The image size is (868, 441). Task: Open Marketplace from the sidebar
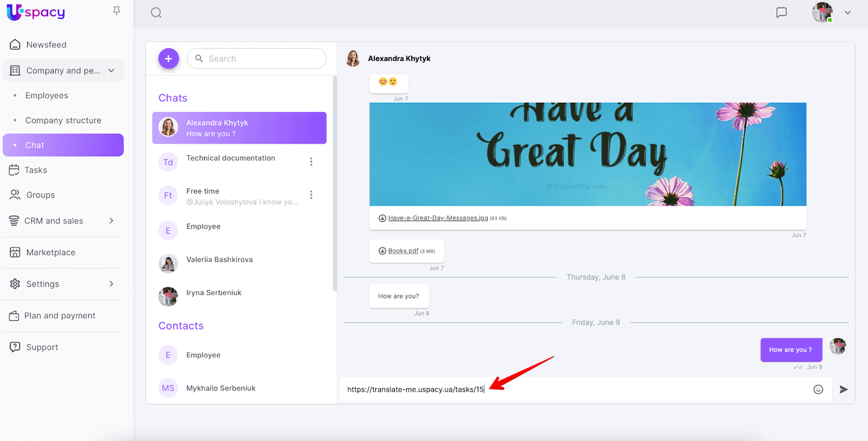click(x=50, y=253)
